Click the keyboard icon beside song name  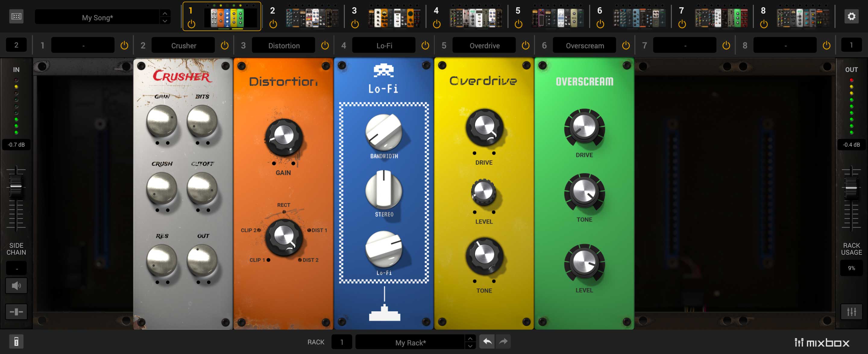point(16,17)
